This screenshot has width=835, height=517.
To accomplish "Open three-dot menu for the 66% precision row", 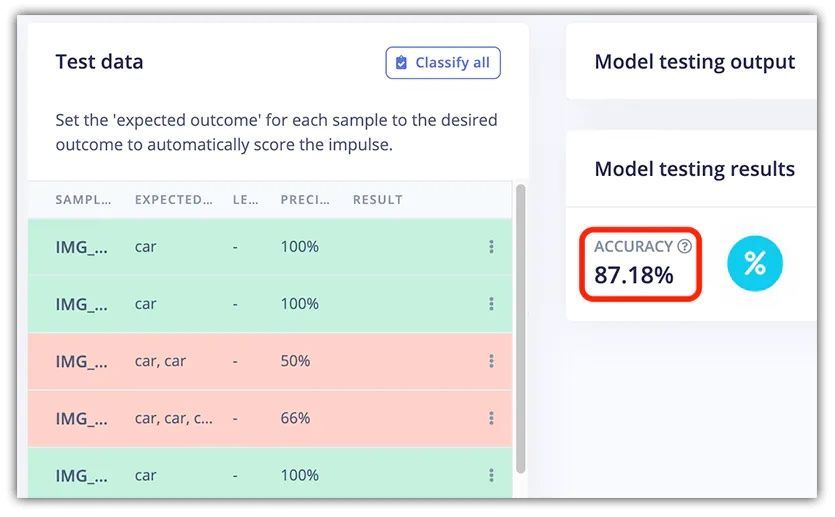I will 491,418.
